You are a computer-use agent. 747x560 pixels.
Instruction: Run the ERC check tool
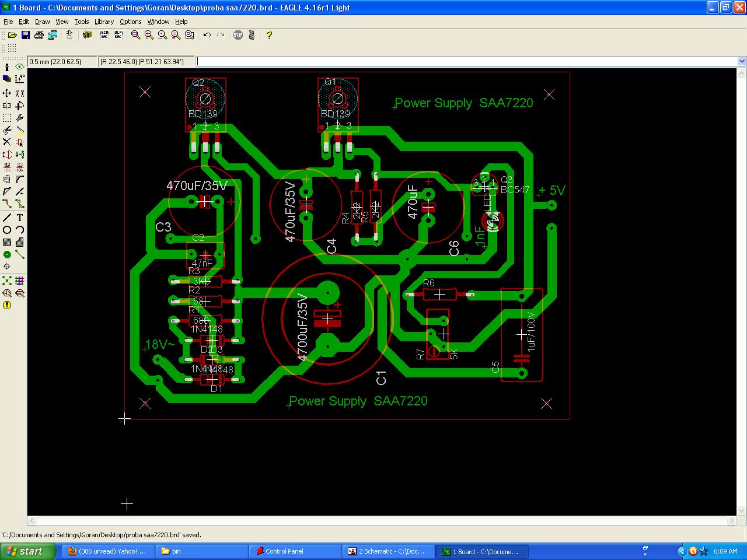(x=7, y=293)
